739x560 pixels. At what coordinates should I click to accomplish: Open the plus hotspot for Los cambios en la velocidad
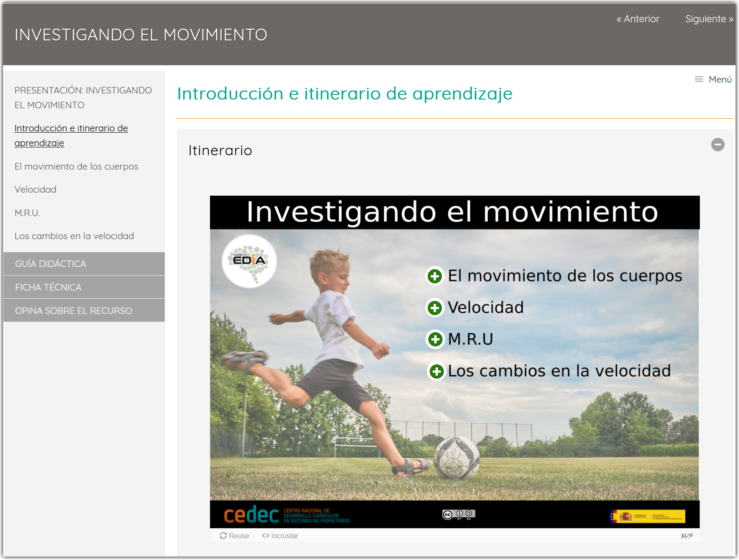(x=436, y=371)
